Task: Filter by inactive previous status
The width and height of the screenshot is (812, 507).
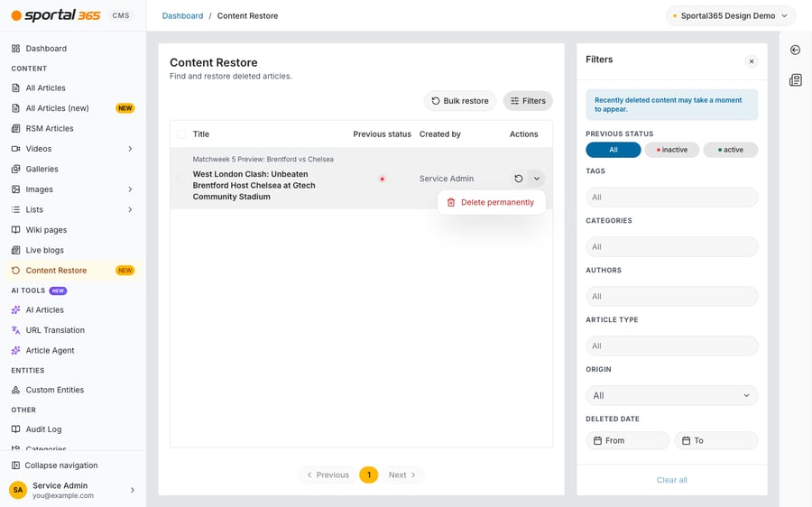Action: click(x=672, y=150)
